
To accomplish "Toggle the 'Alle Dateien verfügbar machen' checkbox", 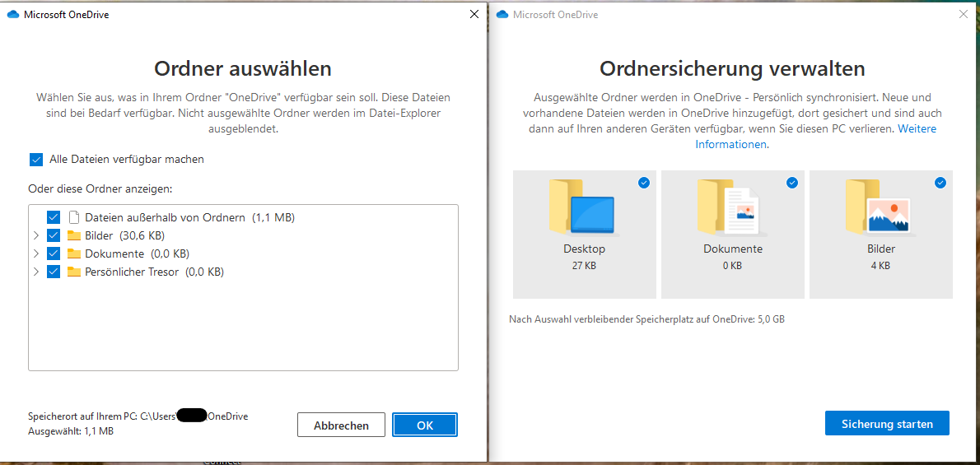I will click(35, 160).
